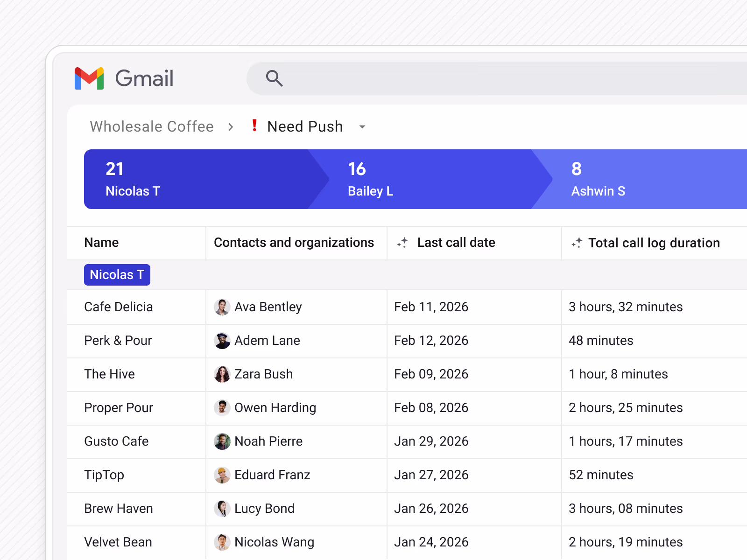747x560 pixels.
Task: Select contact name Lucy Bond
Action: pos(264,509)
